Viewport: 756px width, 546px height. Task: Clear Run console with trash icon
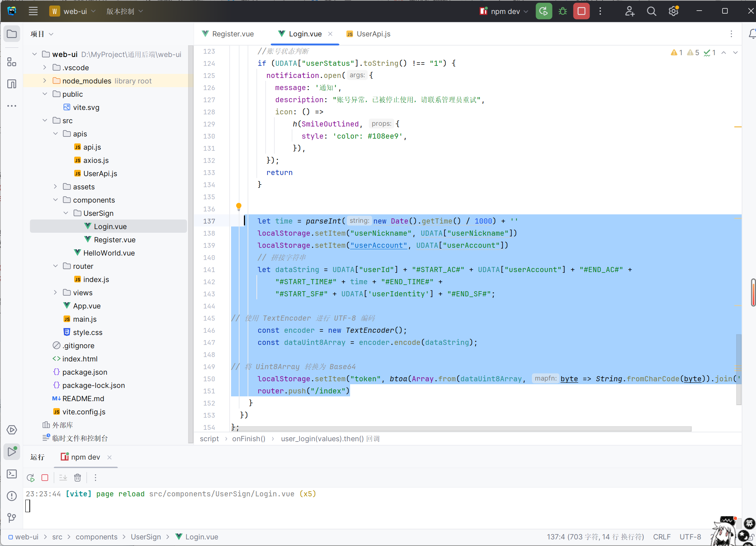click(78, 478)
